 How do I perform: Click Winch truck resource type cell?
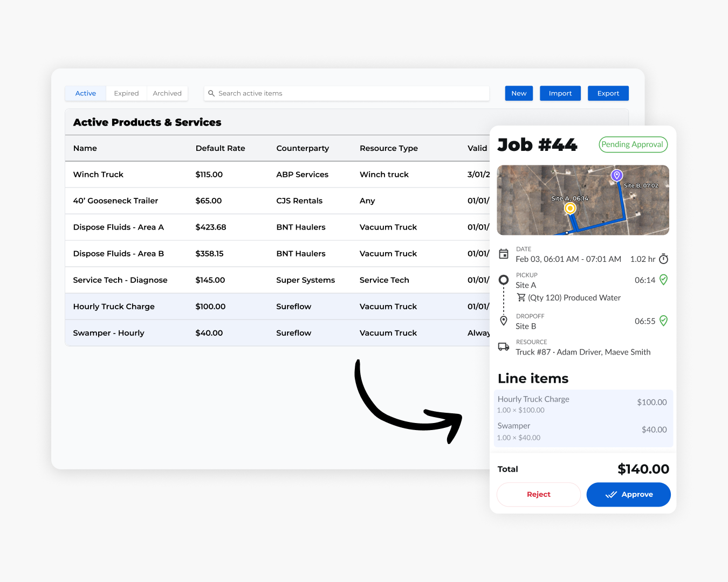384,175
